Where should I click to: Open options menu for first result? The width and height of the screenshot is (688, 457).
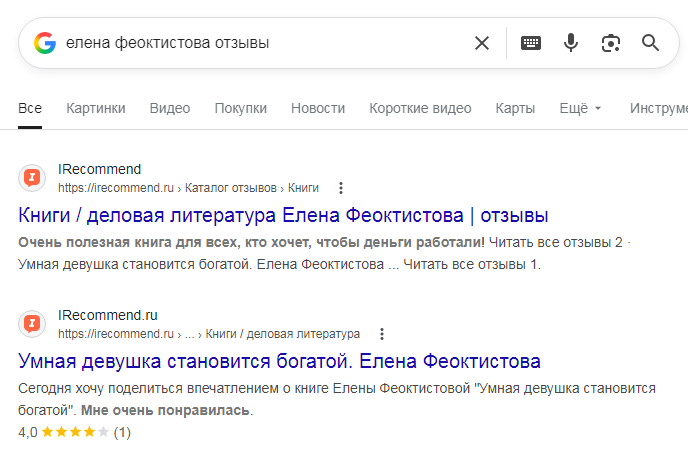pyautogui.click(x=341, y=188)
